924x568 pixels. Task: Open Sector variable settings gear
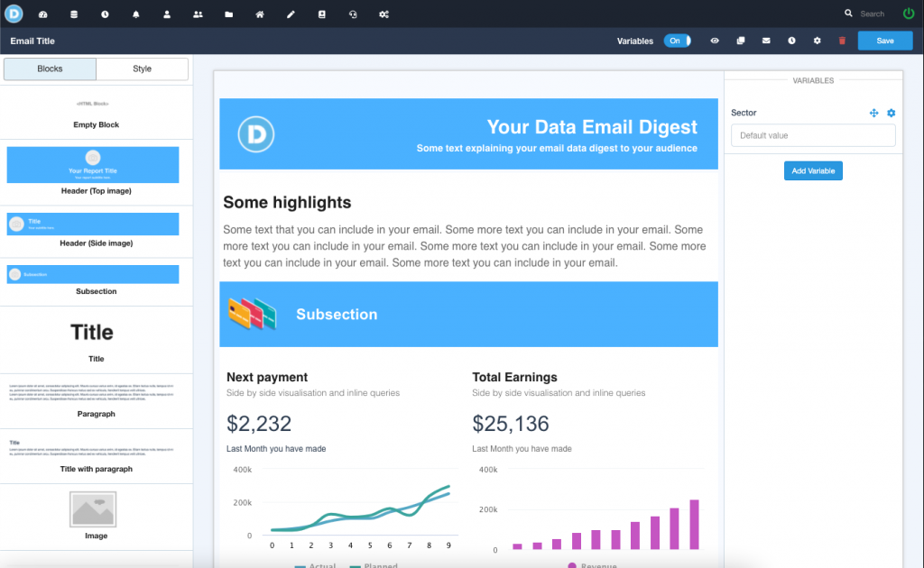click(892, 113)
